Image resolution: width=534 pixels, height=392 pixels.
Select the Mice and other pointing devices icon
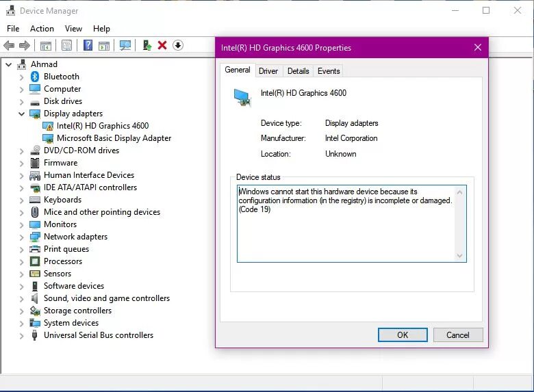35,212
